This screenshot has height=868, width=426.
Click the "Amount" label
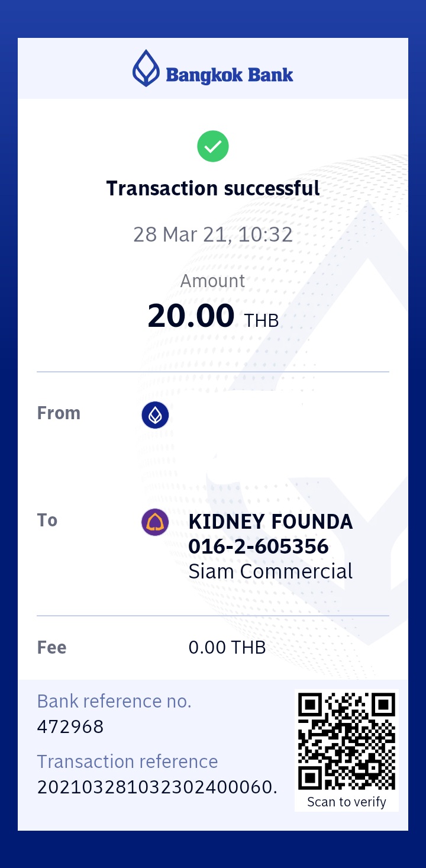tap(213, 281)
